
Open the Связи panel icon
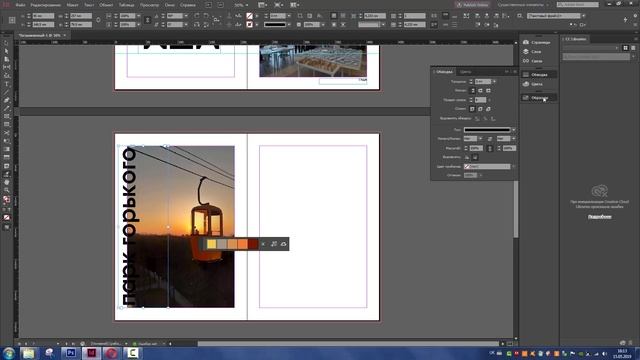click(x=526, y=61)
